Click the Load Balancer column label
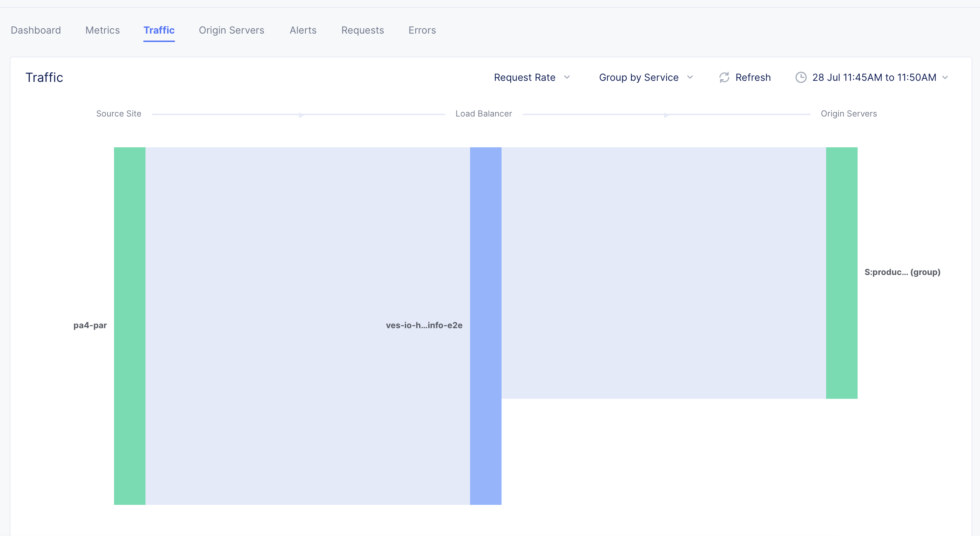 (x=484, y=113)
